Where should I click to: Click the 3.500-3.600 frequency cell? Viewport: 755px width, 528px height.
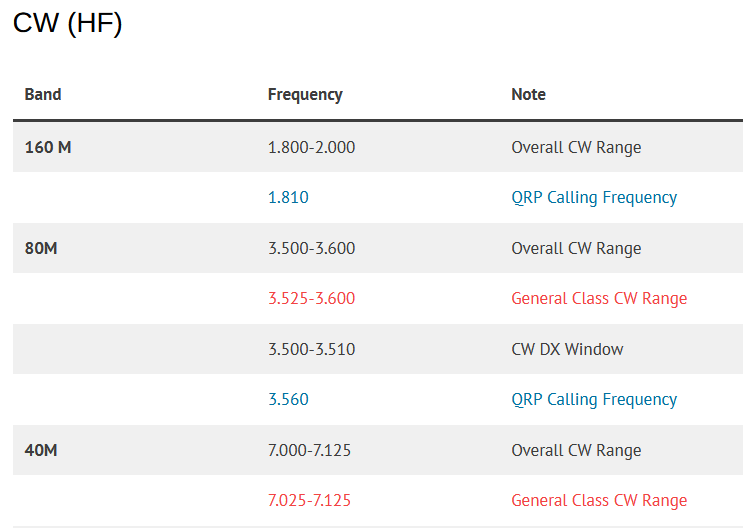(311, 248)
